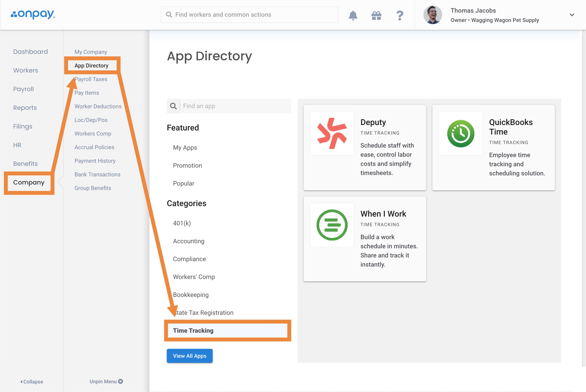Open the When I Work app title

(x=383, y=214)
